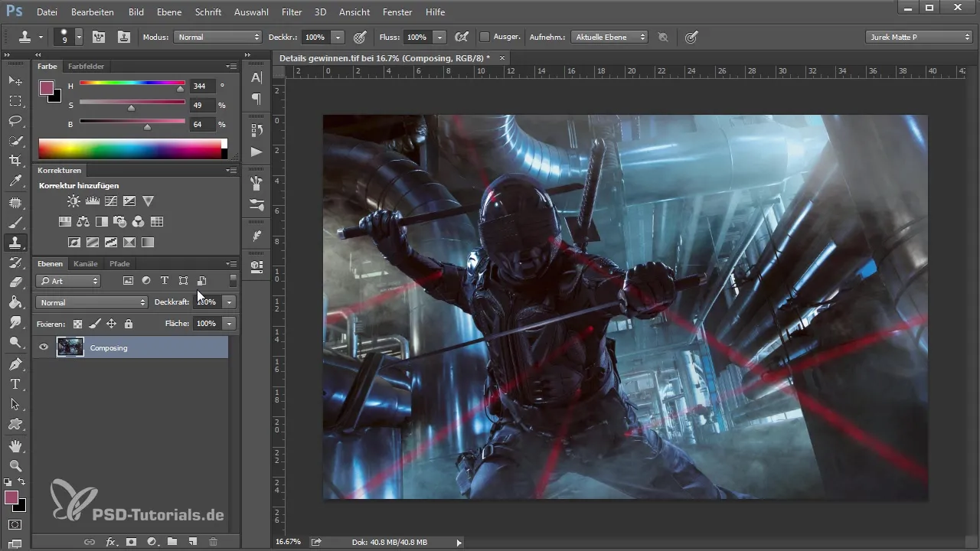Open layer styles fx menu
980x551 pixels.
111,542
